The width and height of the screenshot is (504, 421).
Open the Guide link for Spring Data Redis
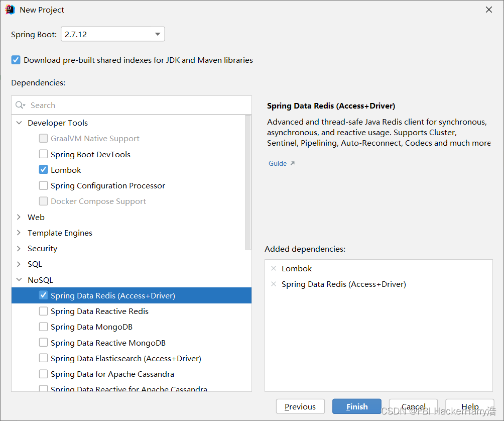[278, 163]
